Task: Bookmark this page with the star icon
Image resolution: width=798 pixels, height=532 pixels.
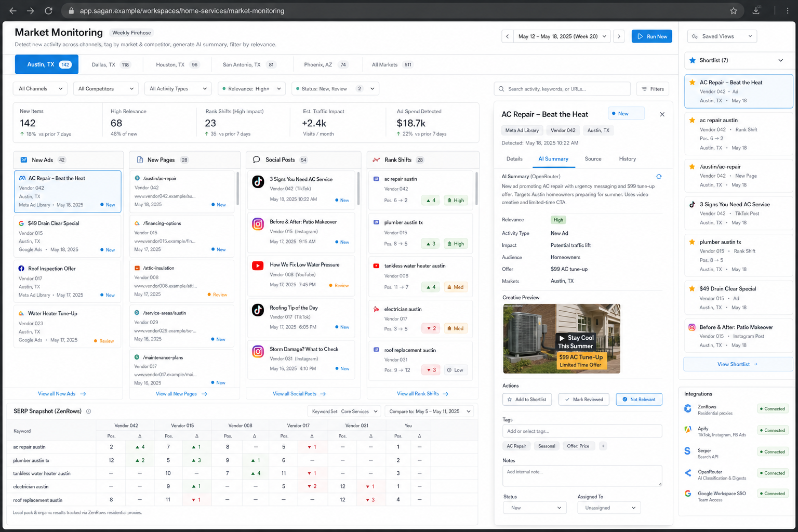Action: [734, 10]
